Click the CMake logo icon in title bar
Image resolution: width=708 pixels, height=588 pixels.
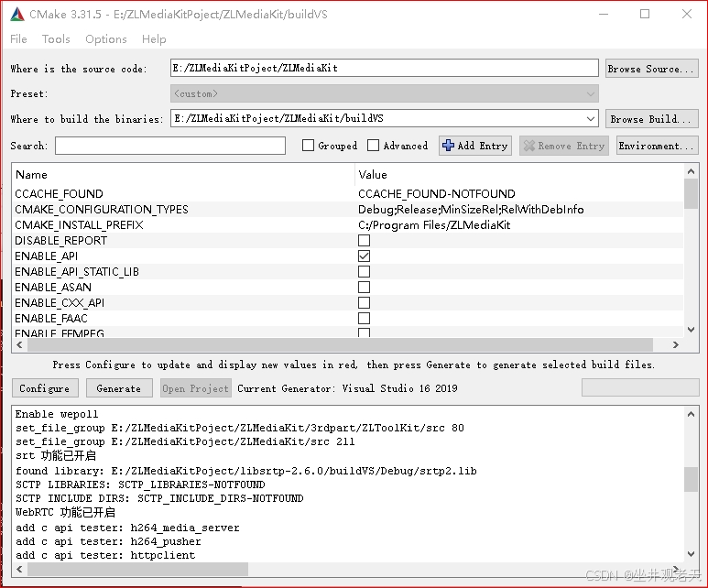click(x=17, y=15)
